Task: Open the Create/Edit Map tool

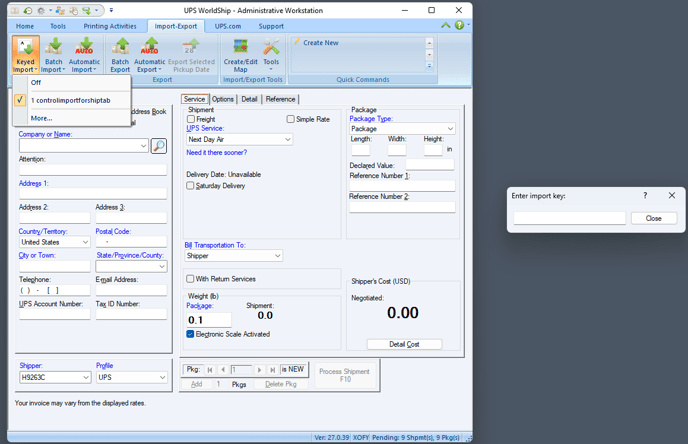Action: [x=240, y=54]
